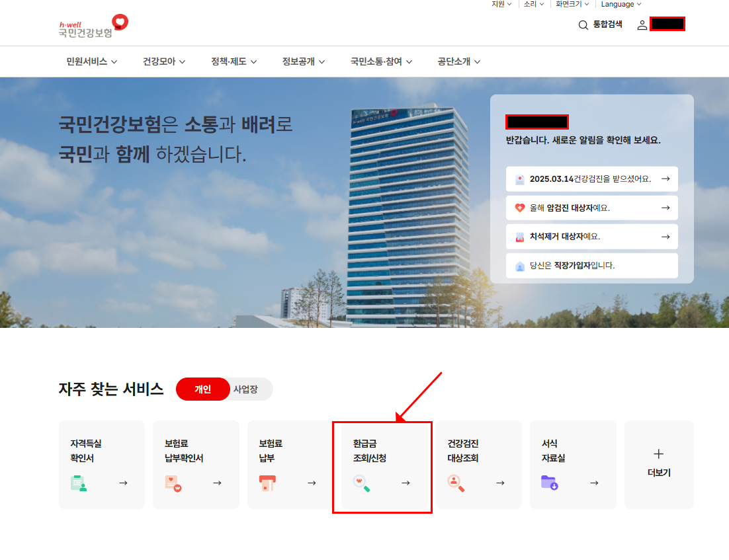The height and width of the screenshot is (560, 729).
Task: Click the 더보기 plus icon
Action: 658,454
